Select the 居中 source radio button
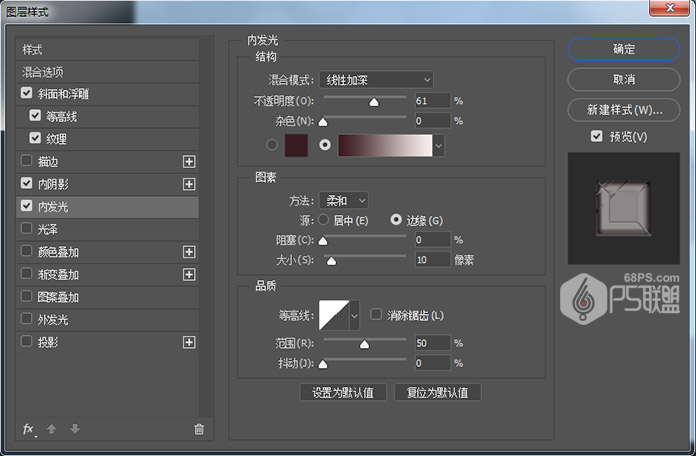The height and width of the screenshot is (456, 696). point(323,219)
